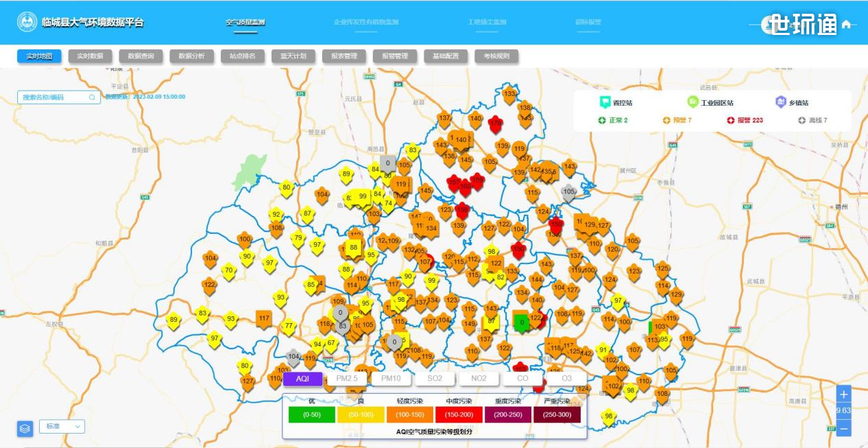Screen dimensions: 868x448
Task: Click the 工业园区站 station type icon
Action: 692,102
